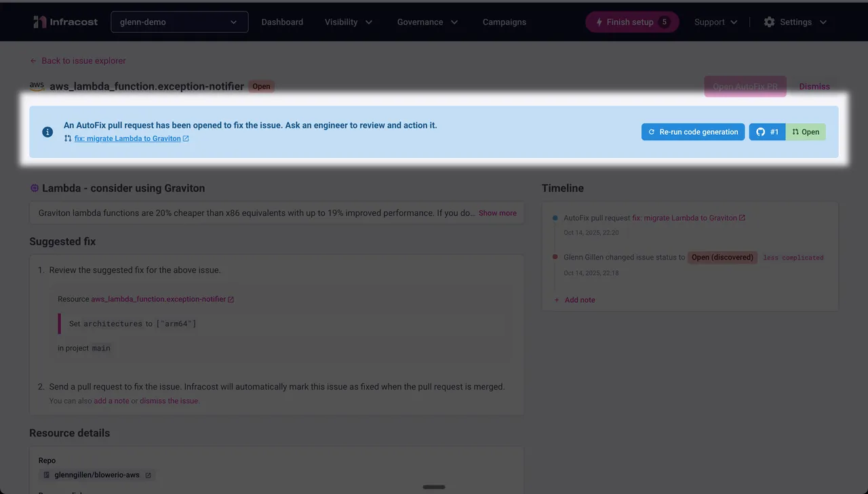
Task: Go back to issue explorer
Action: (78, 60)
